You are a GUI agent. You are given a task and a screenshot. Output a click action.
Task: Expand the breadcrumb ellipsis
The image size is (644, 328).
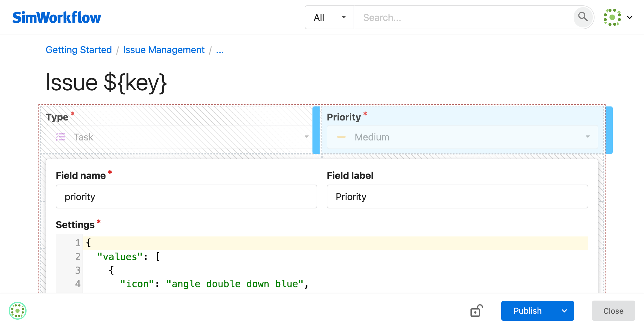click(220, 50)
